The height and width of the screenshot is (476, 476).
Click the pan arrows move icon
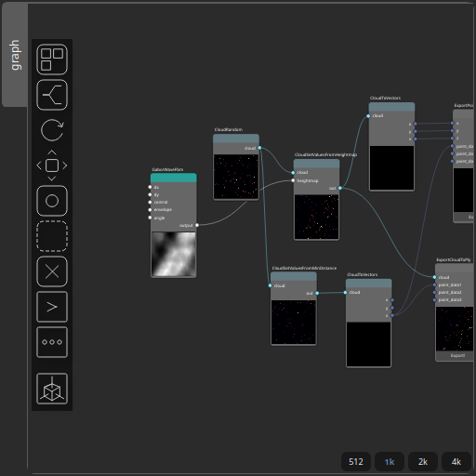click(x=52, y=165)
